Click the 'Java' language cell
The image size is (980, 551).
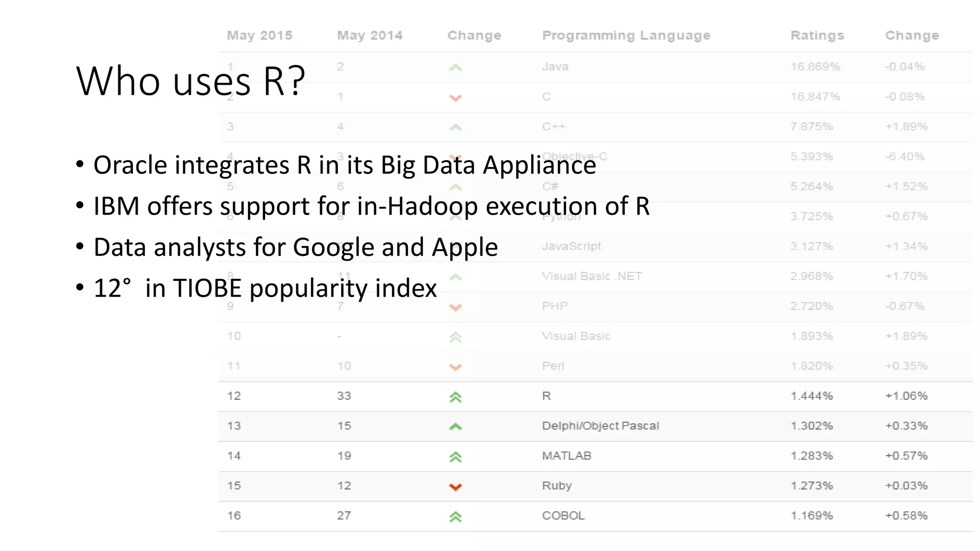click(555, 66)
